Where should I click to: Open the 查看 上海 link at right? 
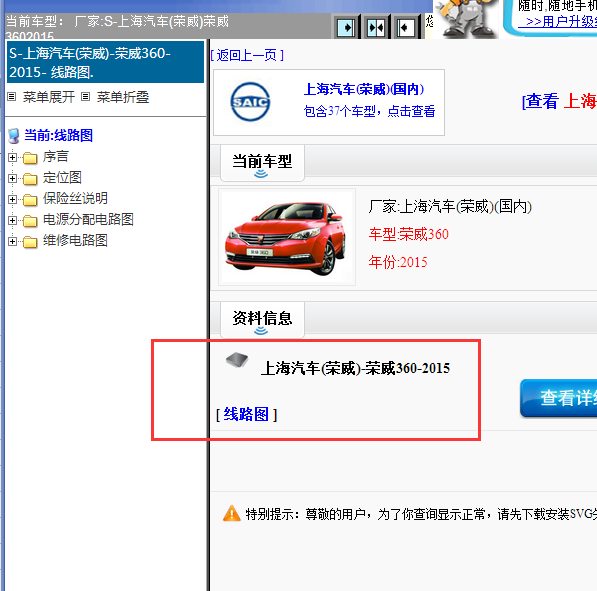coord(559,101)
